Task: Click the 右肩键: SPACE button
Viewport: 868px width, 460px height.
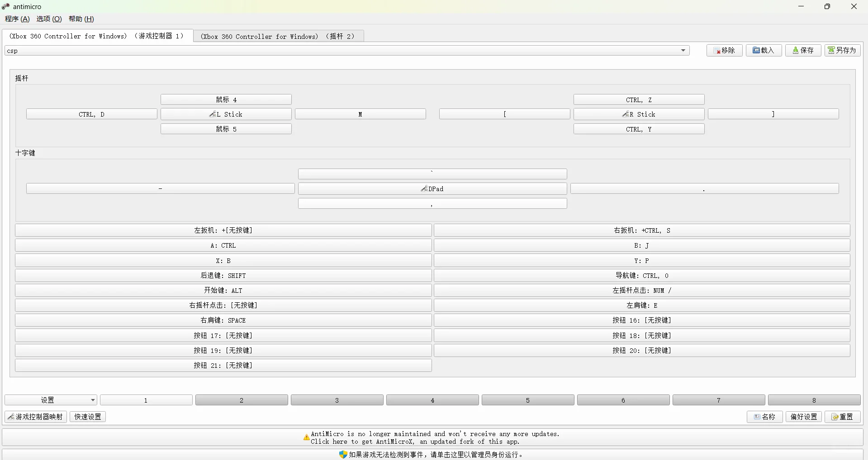Action: pos(223,320)
